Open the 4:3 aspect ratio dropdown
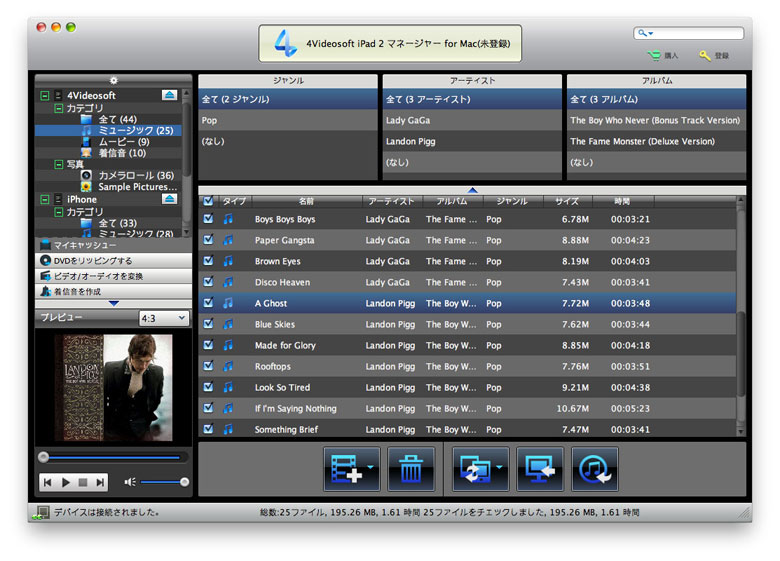 pyautogui.click(x=163, y=318)
